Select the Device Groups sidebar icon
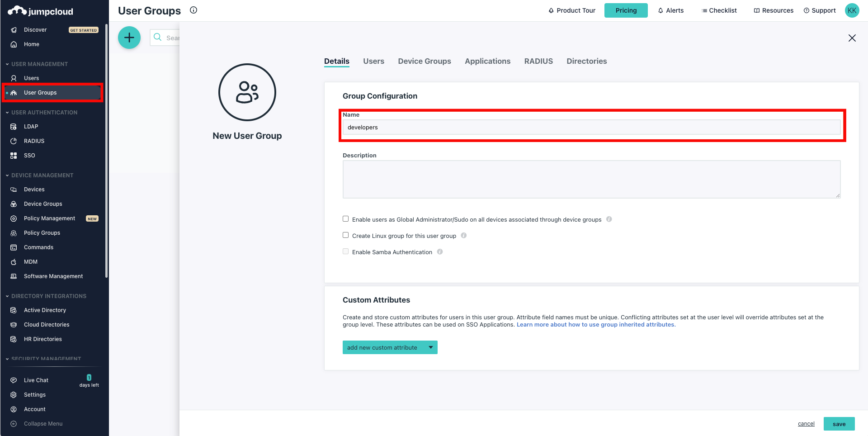Image resolution: width=868 pixels, height=436 pixels. [14, 204]
